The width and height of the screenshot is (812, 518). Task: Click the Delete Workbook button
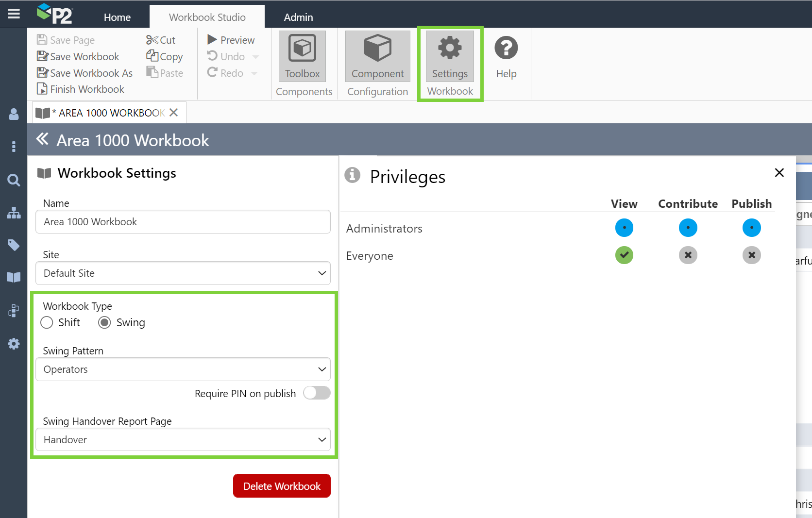click(282, 486)
